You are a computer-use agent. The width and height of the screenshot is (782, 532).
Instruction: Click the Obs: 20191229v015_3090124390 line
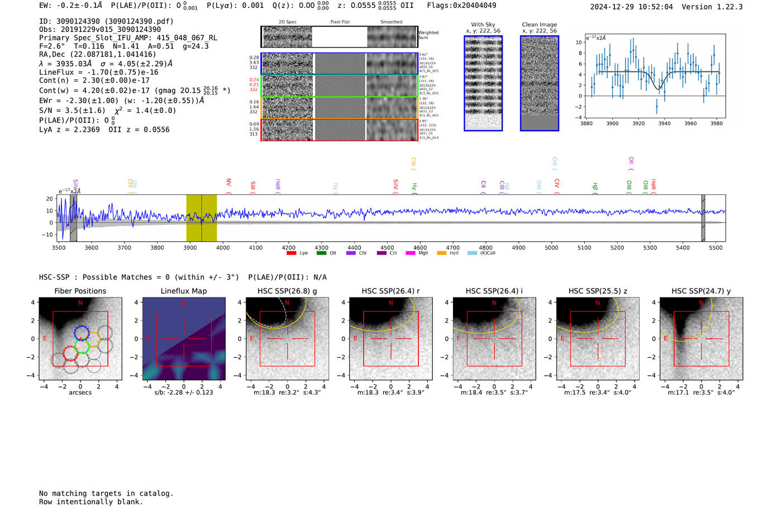(100, 30)
